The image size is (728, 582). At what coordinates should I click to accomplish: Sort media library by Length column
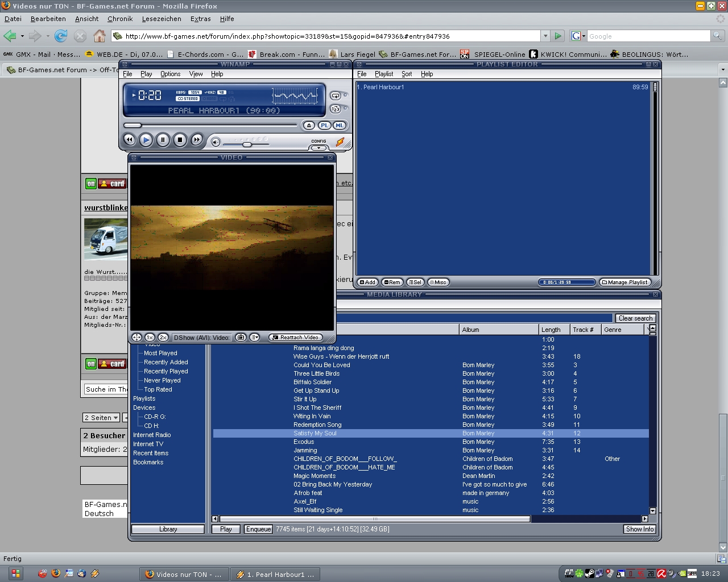pos(555,330)
